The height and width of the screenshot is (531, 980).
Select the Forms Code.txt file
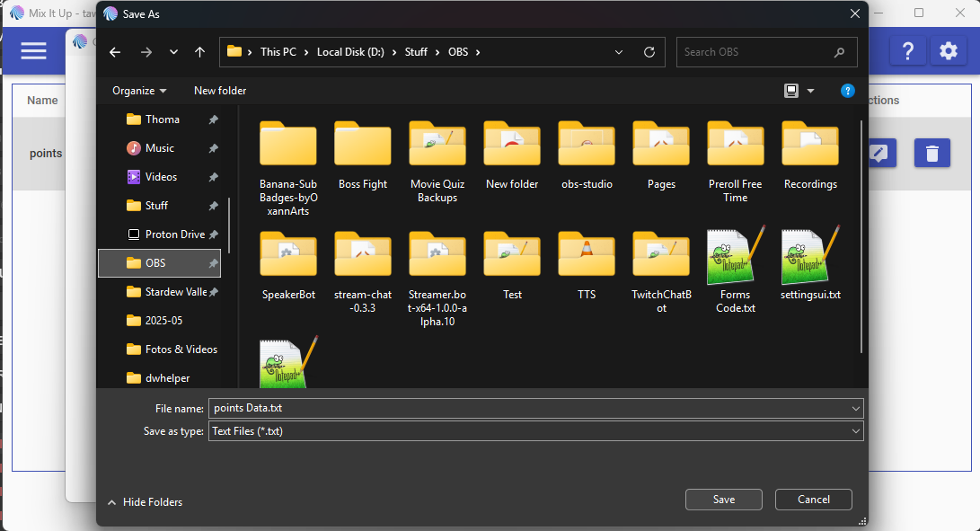(736, 270)
